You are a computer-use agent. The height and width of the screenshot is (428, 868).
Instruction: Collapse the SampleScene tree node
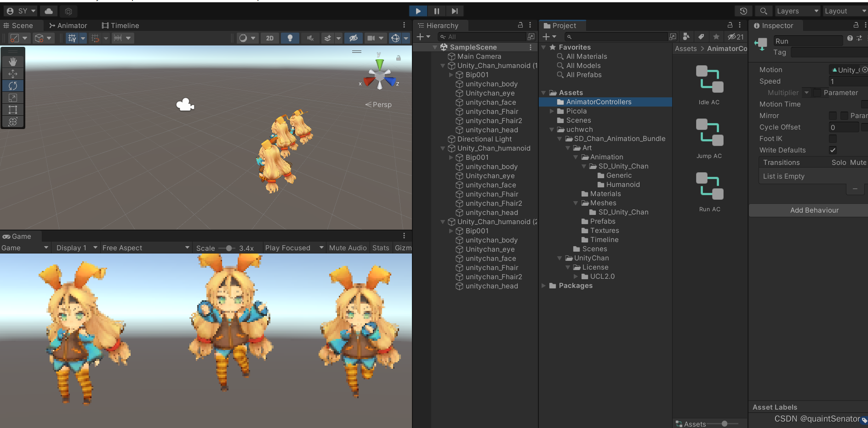click(x=435, y=47)
